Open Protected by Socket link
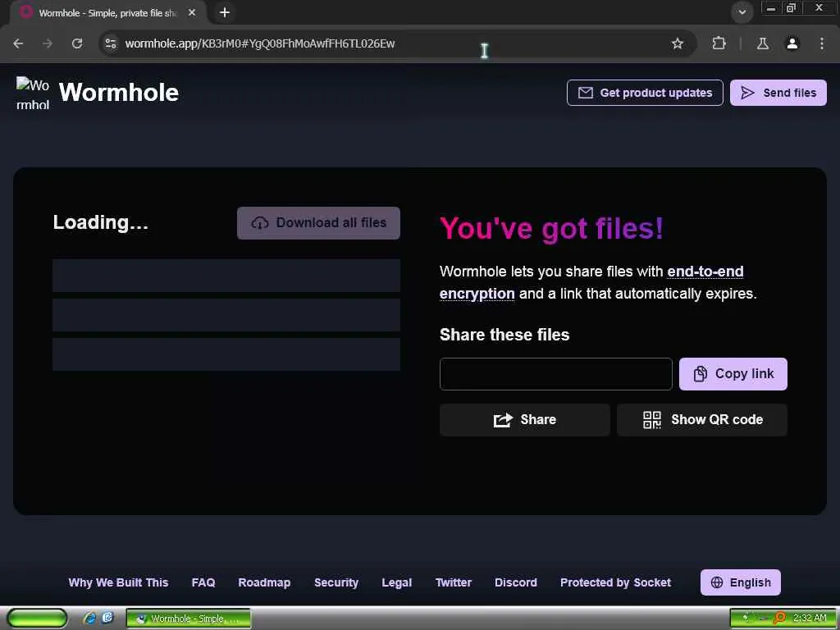The width and height of the screenshot is (840, 630). pos(615,582)
